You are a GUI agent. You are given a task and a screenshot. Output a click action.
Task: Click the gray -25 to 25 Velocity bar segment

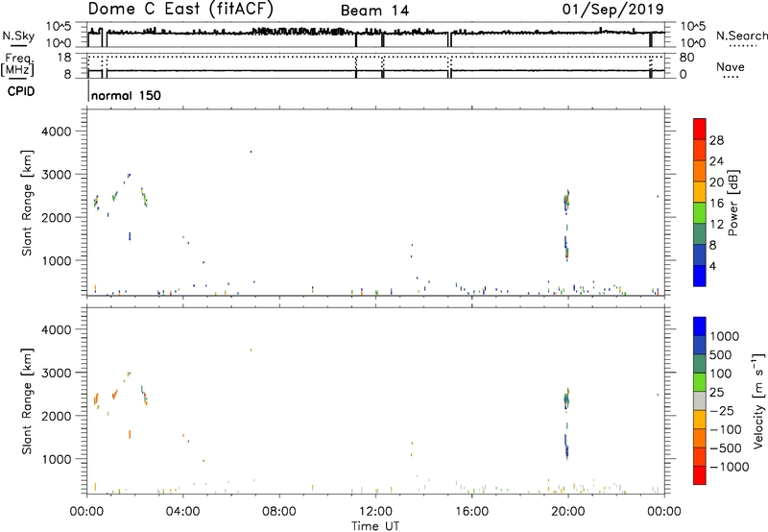(x=700, y=401)
